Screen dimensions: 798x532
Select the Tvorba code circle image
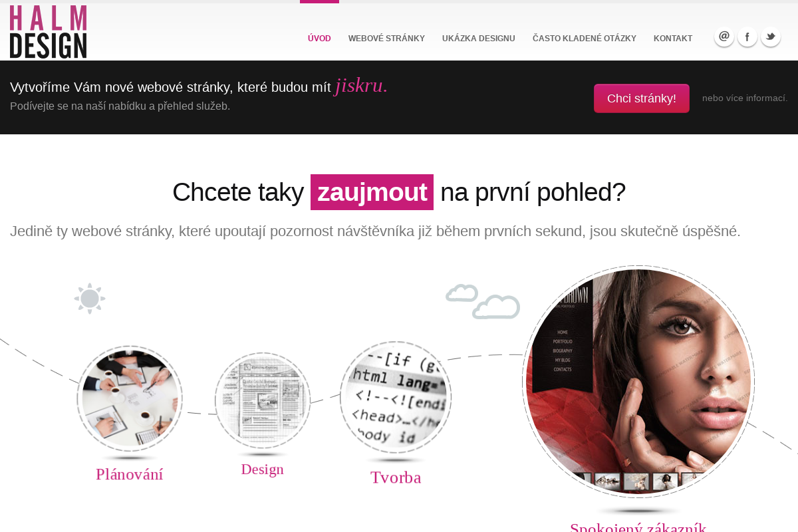[x=396, y=398]
